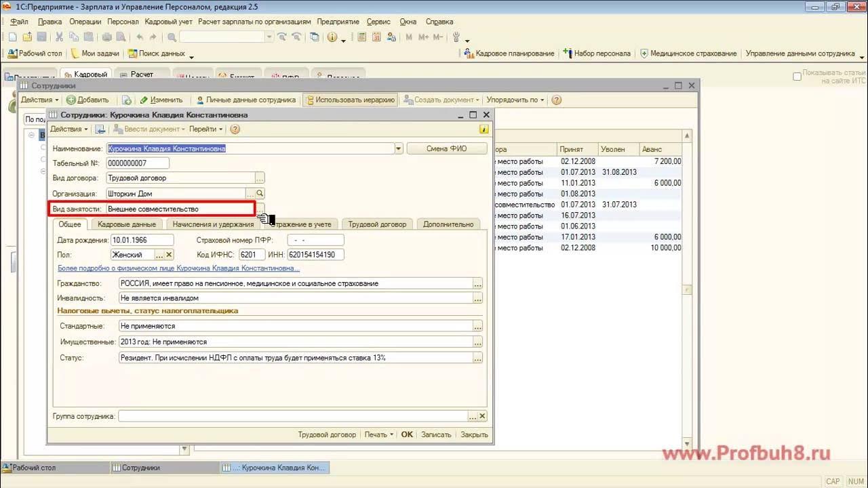The image size is (868, 488).
Task: Open Печать dropdown at card bottom
Action: point(378,434)
